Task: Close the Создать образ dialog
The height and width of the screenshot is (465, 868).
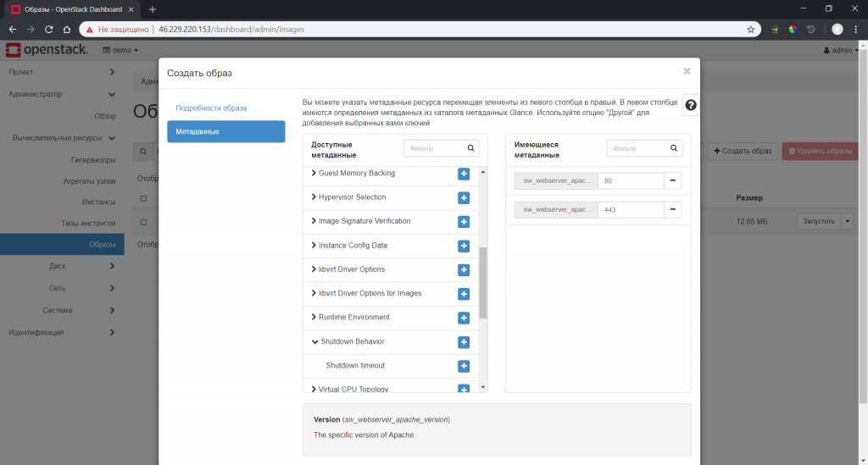Action: click(687, 71)
